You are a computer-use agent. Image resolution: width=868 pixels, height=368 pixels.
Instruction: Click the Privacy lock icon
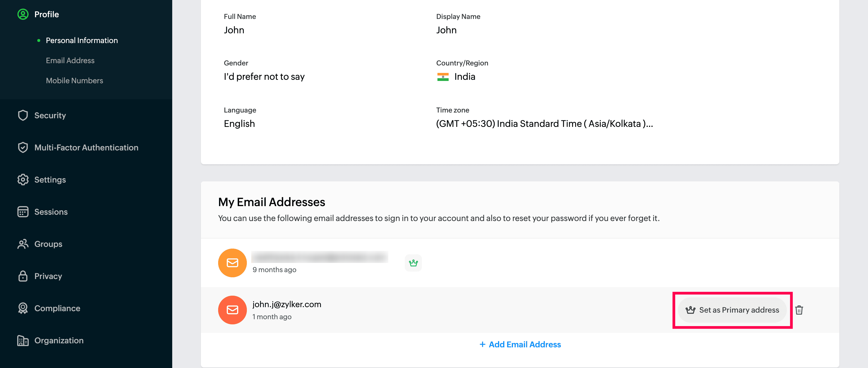pyautogui.click(x=23, y=276)
